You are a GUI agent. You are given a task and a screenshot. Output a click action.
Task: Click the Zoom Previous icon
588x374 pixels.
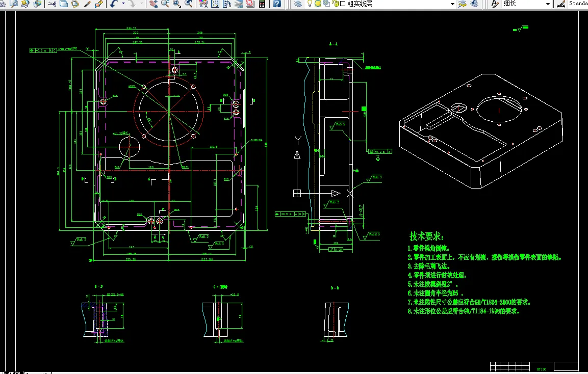[189, 4]
